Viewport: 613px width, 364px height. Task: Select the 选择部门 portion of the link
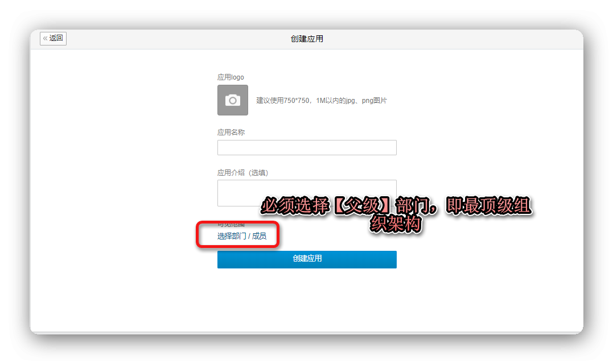coord(232,236)
